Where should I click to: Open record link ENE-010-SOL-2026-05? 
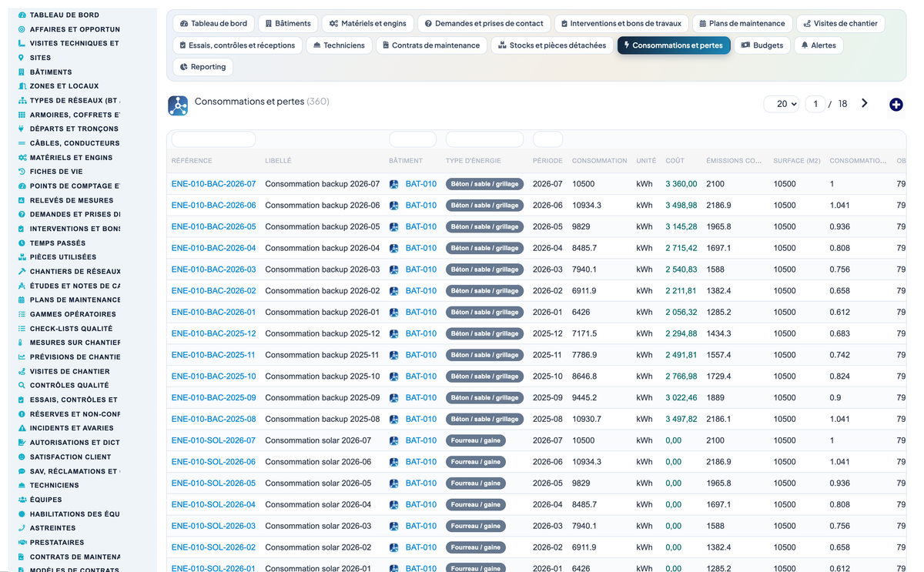pos(213,483)
